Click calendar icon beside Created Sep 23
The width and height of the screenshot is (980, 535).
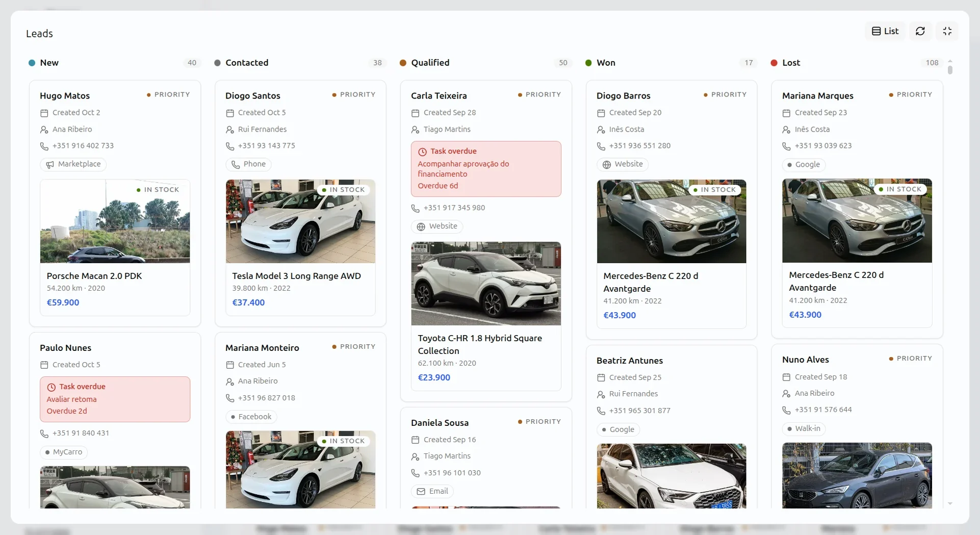(786, 113)
